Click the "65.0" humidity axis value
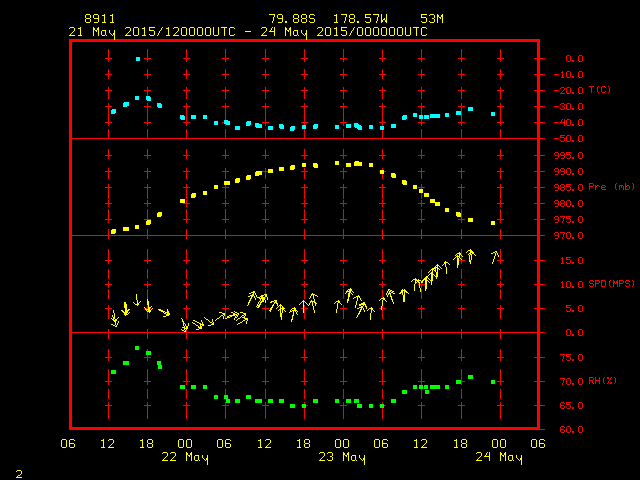Viewport: 640px width, 480px height. click(572, 406)
